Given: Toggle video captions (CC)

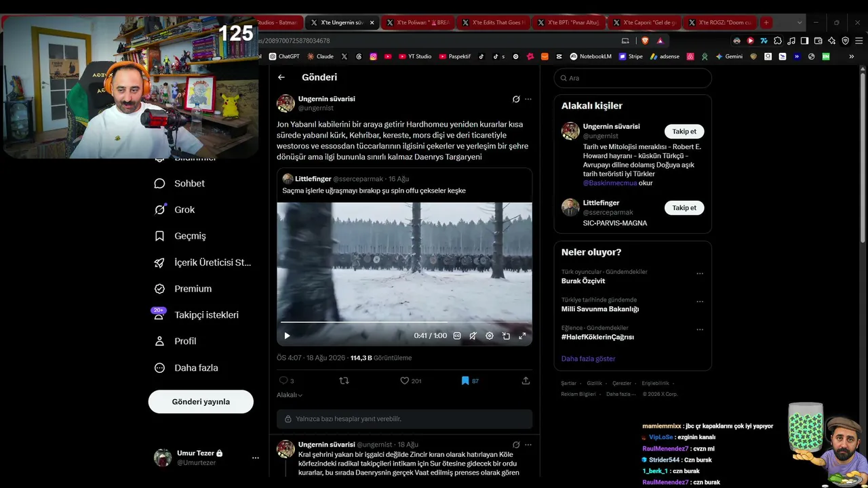Looking at the screenshot, I should pyautogui.click(x=457, y=335).
